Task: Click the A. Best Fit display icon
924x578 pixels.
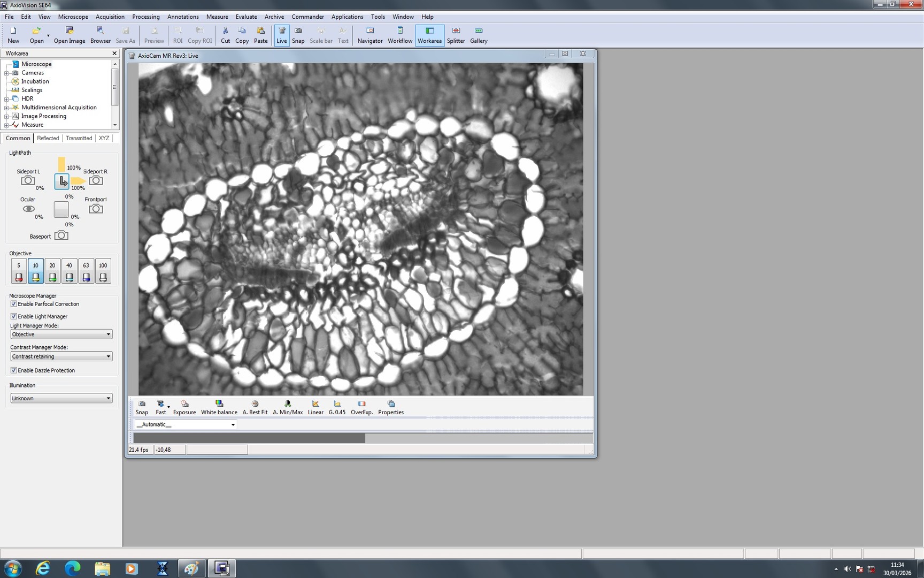Action: (x=255, y=407)
